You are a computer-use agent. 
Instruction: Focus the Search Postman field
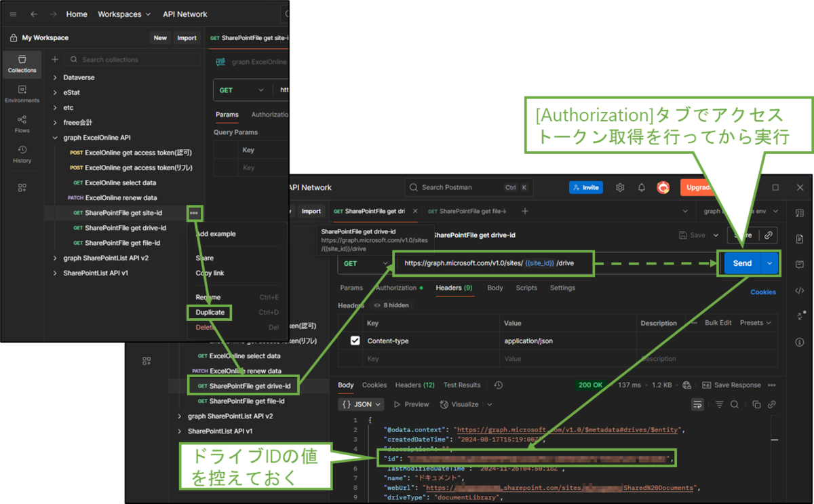tap(469, 187)
